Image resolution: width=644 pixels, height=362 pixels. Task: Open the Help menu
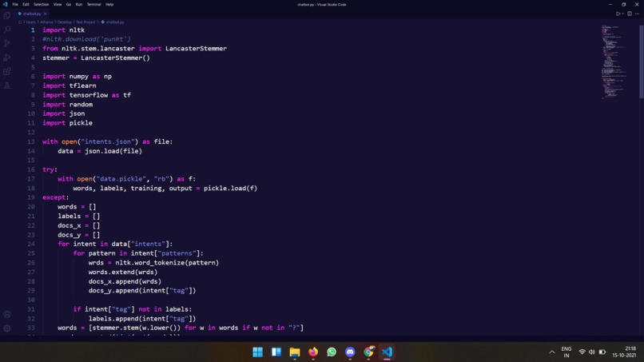point(109,5)
